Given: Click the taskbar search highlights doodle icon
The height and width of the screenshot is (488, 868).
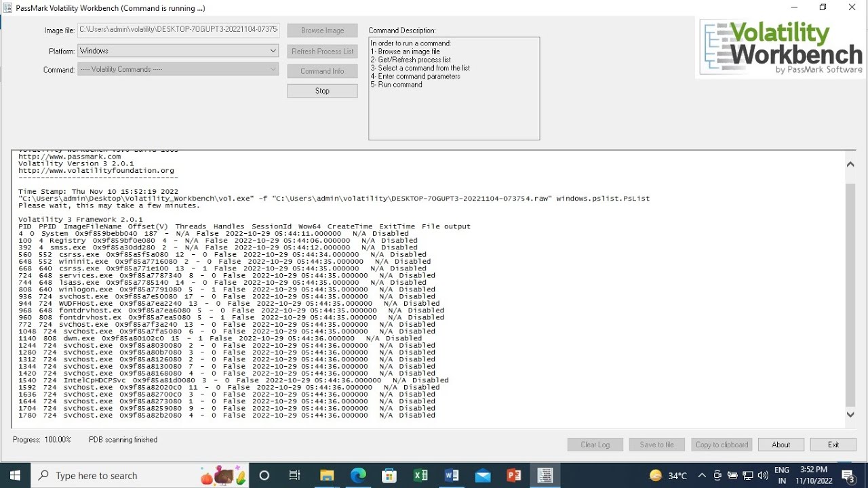Looking at the screenshot, I should [x=222, y=476].
